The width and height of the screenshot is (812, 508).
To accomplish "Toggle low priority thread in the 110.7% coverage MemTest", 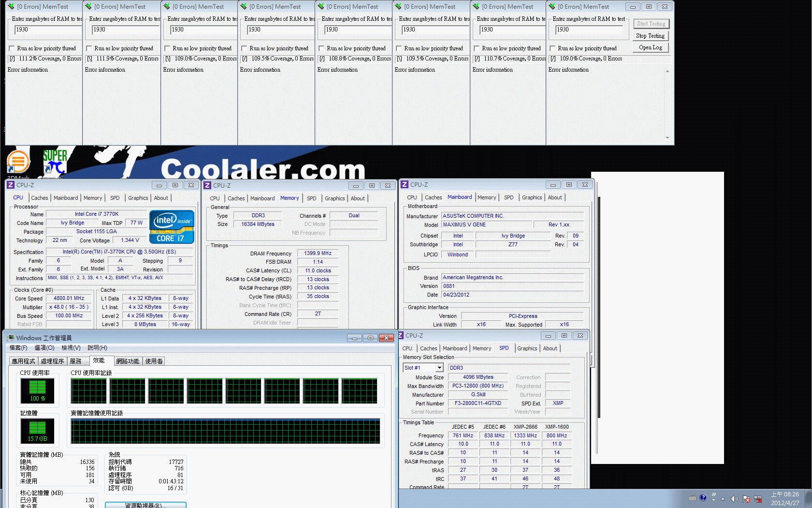I will (x=477, y=48).
